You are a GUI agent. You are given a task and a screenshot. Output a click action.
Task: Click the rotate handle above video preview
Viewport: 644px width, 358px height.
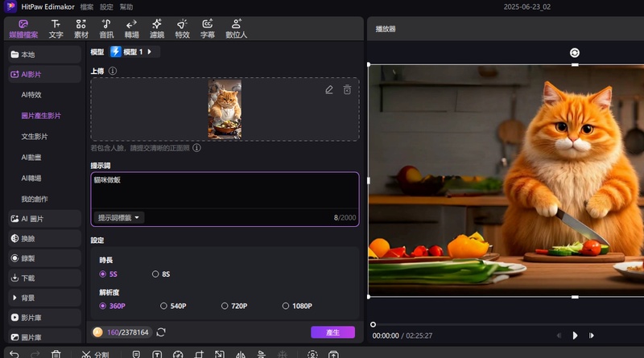point(574,53)
